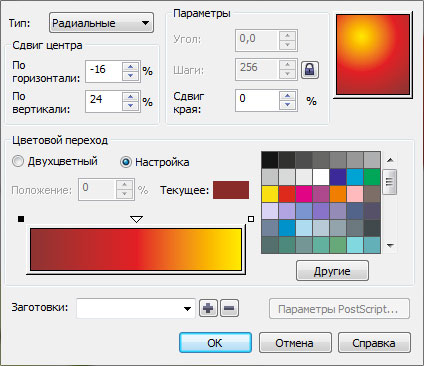This screenshot has width=424, height=366.
Task: Pick the white swatch in palette
Action: (321, 177)
